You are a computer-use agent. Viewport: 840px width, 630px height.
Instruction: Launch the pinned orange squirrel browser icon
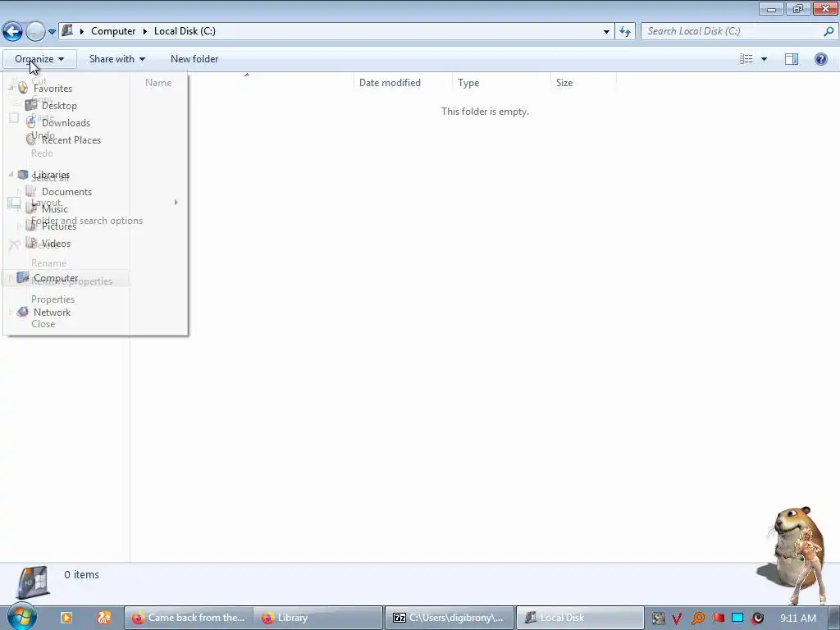[104, 618]
